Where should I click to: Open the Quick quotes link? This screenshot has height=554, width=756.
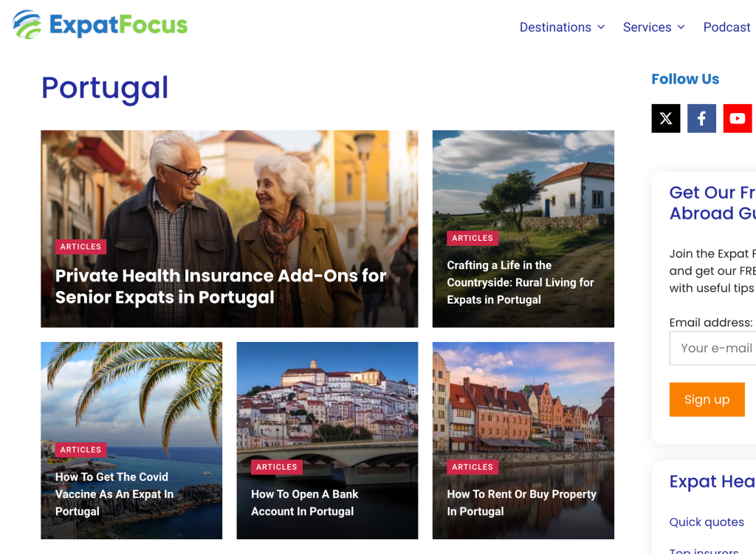[x=707, y=521]
